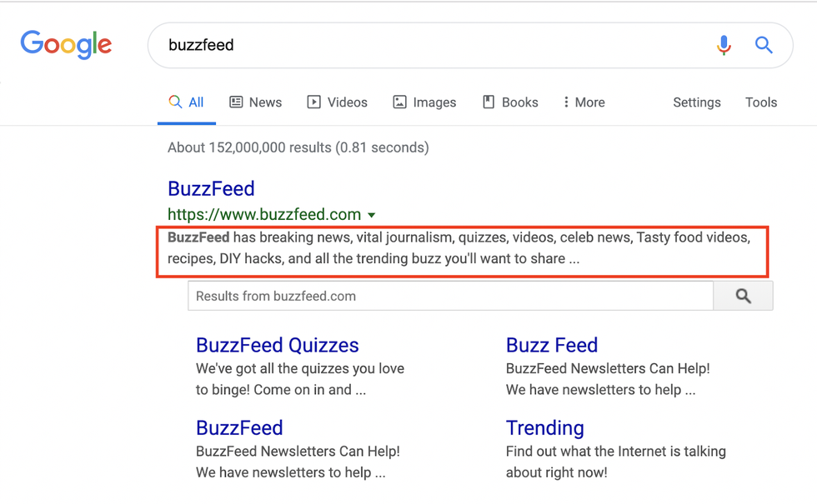Open the Settings menu
Screen dimensions: 817x504
tap(696, 102)
